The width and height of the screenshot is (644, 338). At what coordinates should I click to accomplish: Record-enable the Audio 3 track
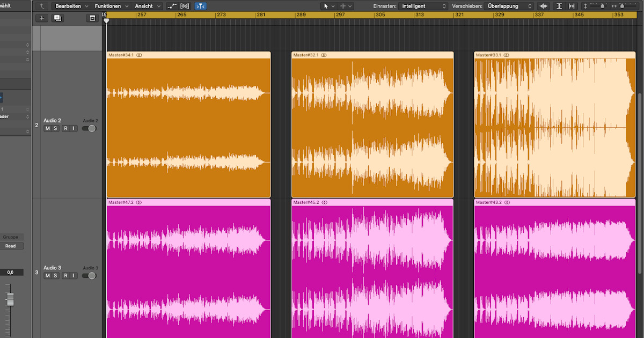pos(65,275)
